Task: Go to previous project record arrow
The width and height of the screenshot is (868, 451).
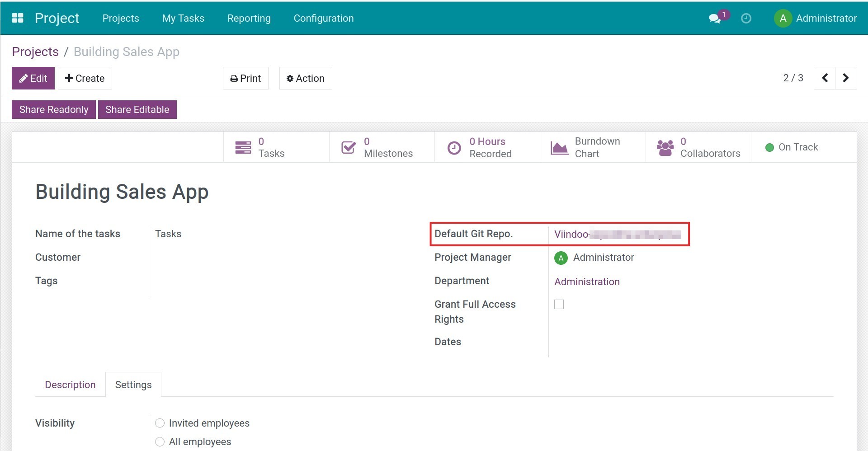Action: click(x=825, y=78)
